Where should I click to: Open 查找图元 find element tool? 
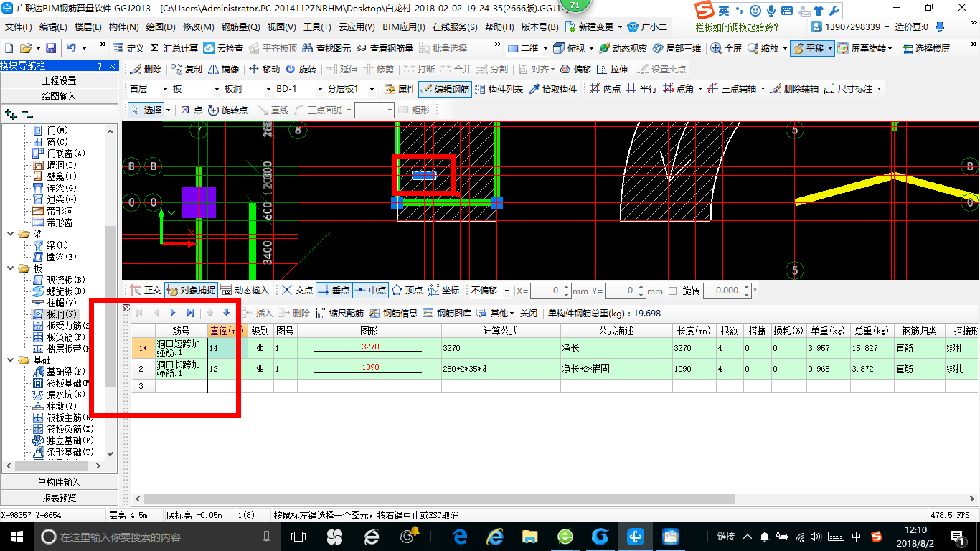tap(327, 48)
